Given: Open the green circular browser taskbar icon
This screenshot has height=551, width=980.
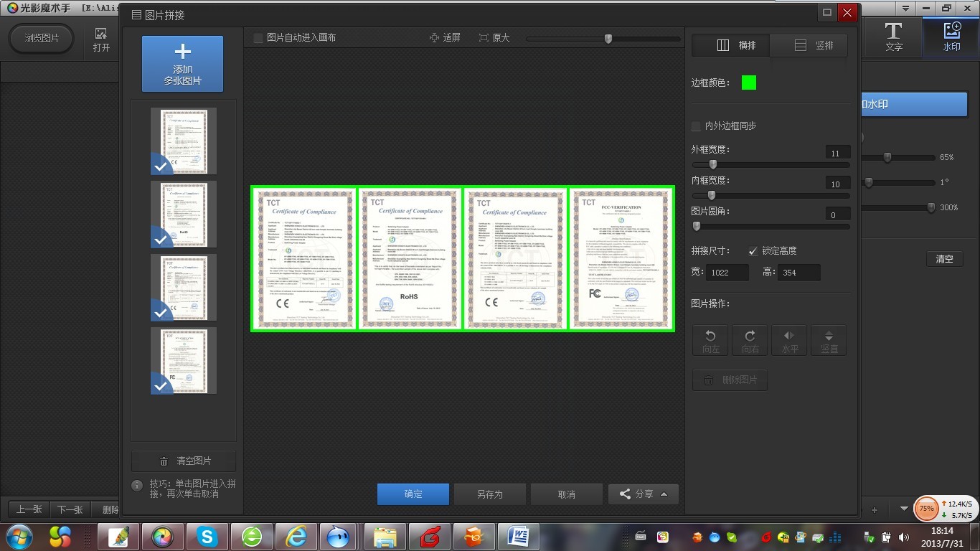Looking at the screenshot, I should pos(252,537).
